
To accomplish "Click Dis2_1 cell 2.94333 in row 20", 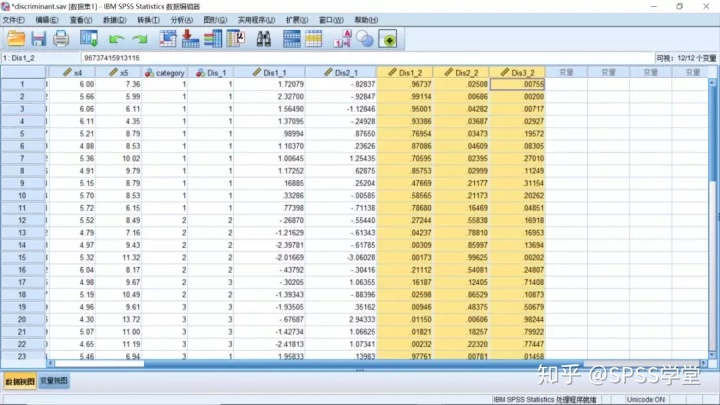I will (341, 320).
